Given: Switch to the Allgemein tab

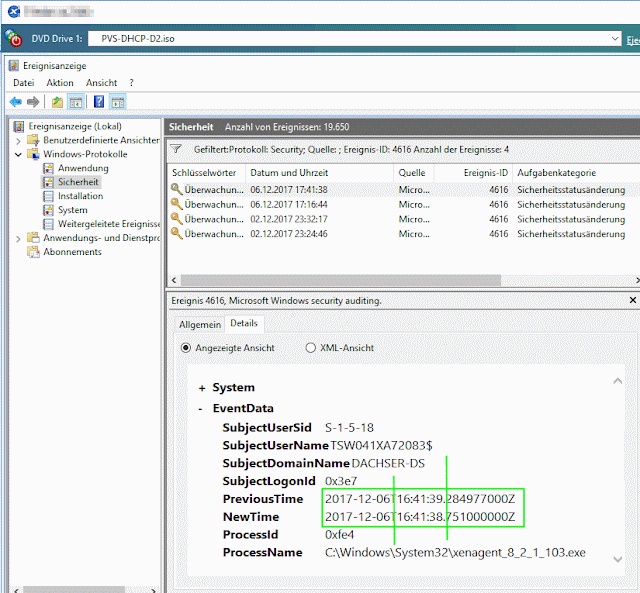Looking at the screenshot, I should [200, 324].
